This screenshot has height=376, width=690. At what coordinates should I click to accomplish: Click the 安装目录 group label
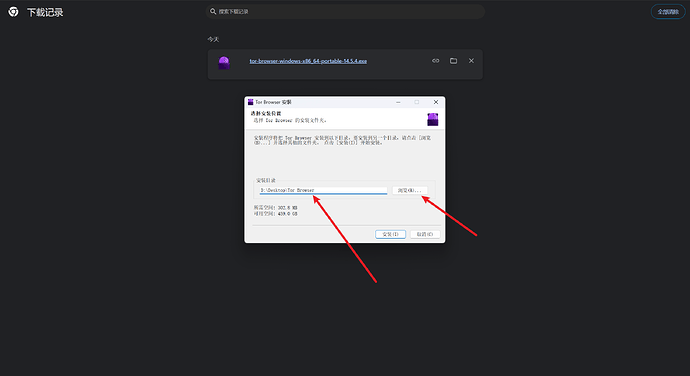(x=266, y=181)
